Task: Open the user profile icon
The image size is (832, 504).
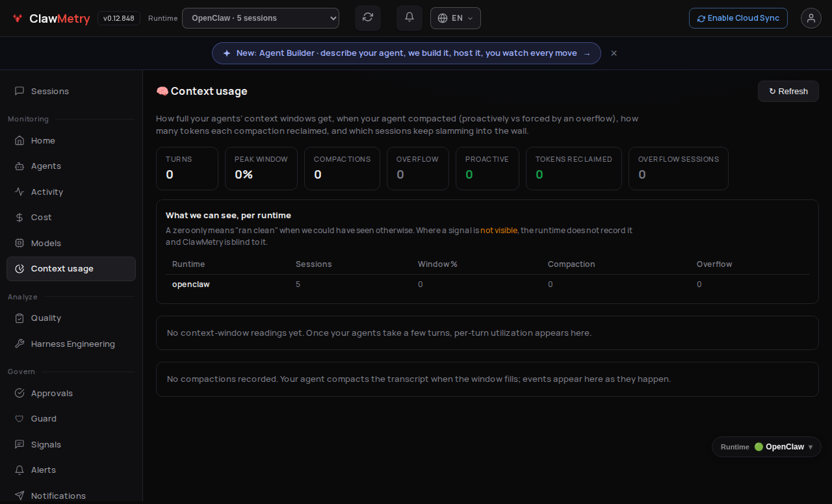Action: point(811,18)
